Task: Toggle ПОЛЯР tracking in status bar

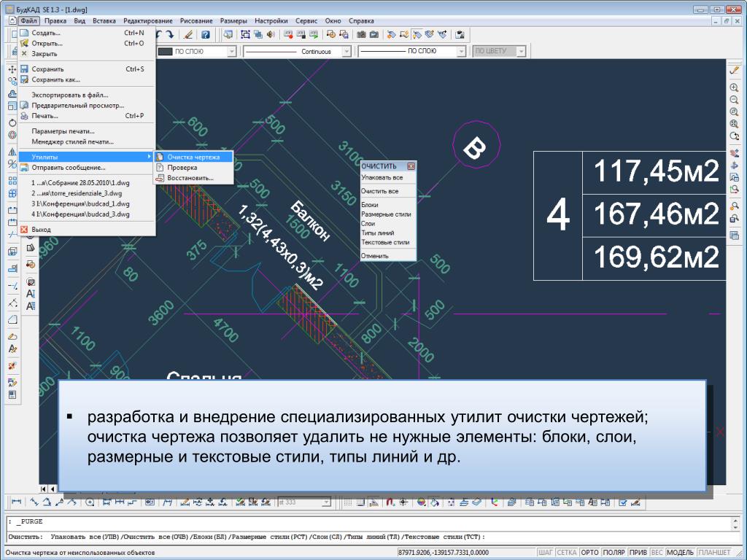Action: tap(614, 553)
